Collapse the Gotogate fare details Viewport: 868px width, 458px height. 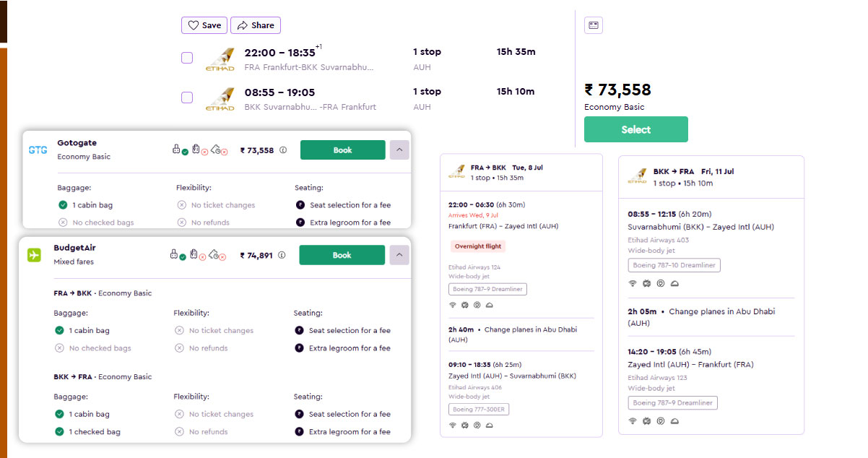pos(400,150)
